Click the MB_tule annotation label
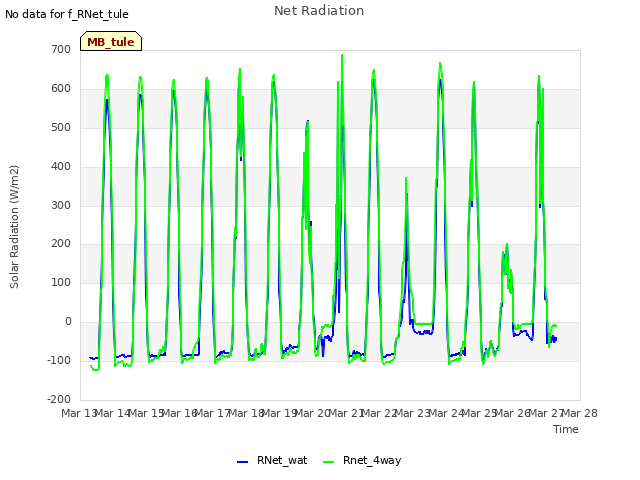 point(111,41)
